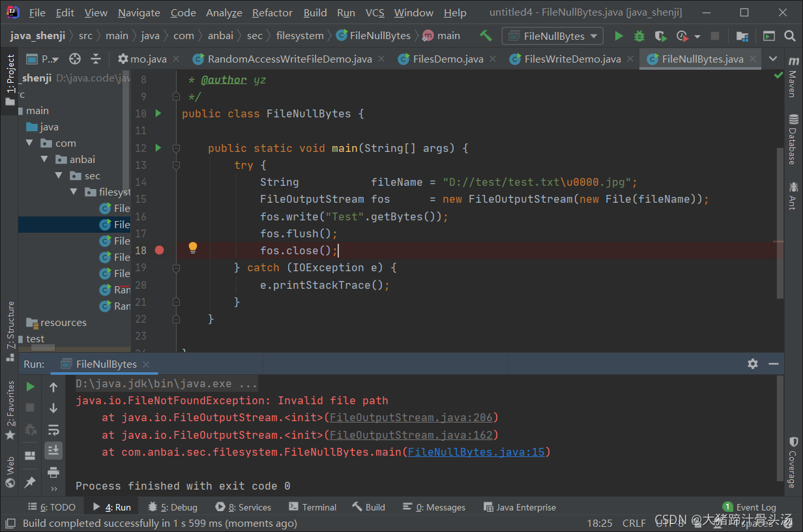Open the Database tool window
This screenshot has height=532, width=803.
(x=793, y=139)
